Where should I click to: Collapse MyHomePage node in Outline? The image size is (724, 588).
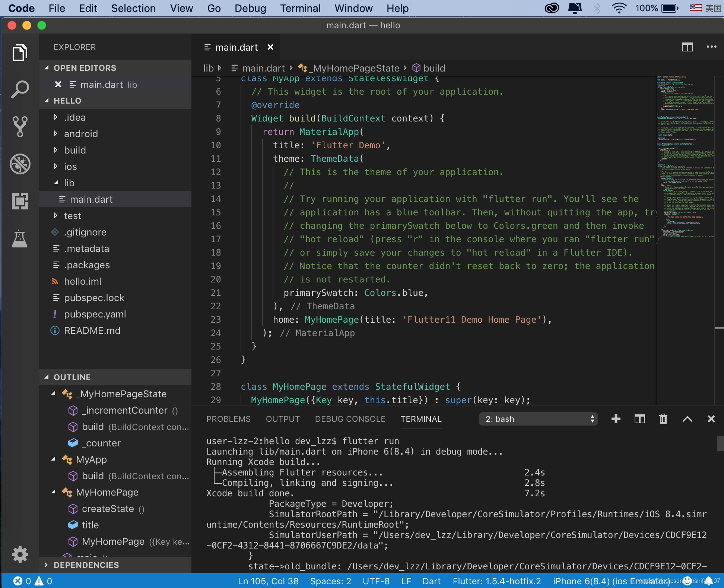click(x=54, y=492)
